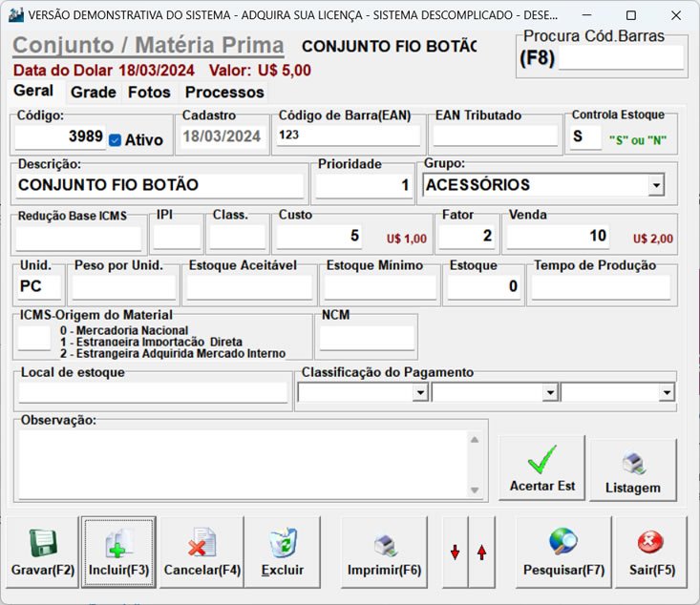Go to next record, red down arrow
The height and width of the screenshot is (605, 700).
coord(455,553)
